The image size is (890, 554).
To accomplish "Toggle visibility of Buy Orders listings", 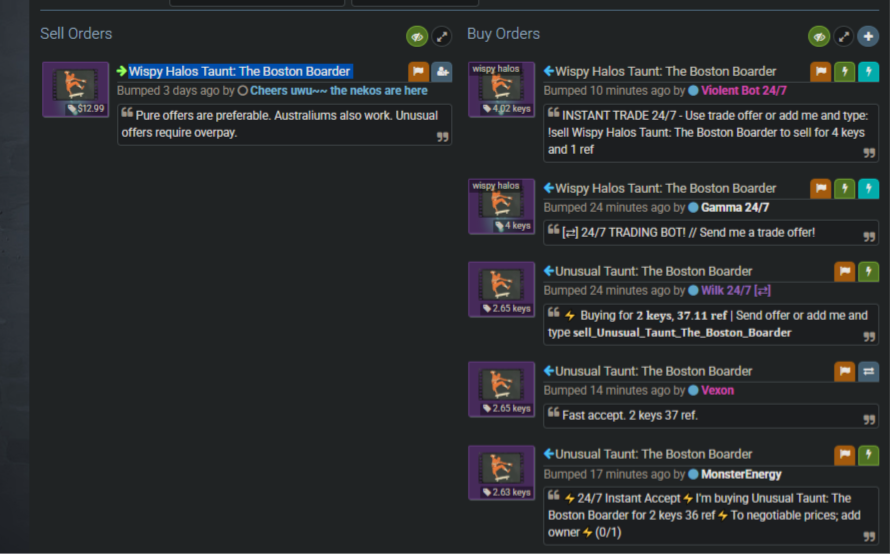I will point(819,37).
